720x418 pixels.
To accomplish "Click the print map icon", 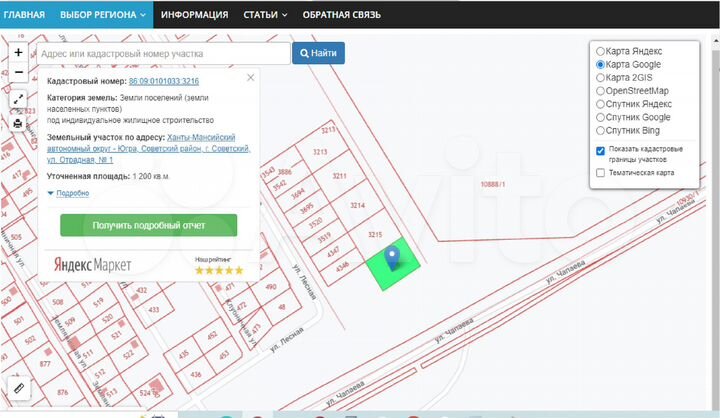I will pyautogui.click(x=18, y=123).
